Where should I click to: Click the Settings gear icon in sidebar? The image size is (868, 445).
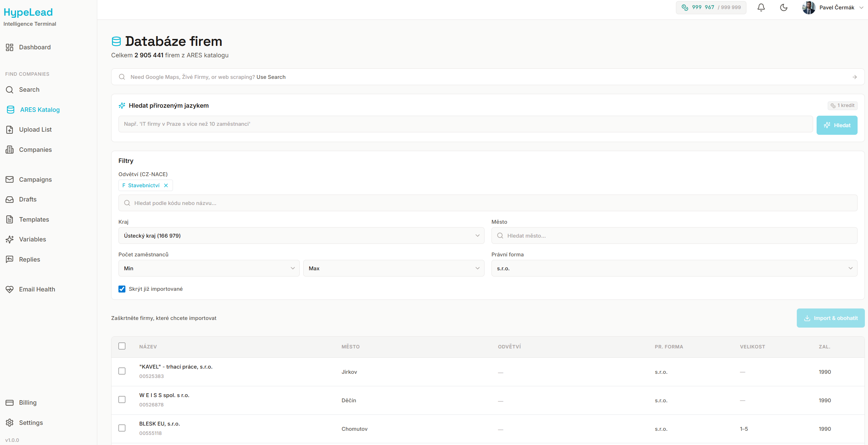click(10, 423)
